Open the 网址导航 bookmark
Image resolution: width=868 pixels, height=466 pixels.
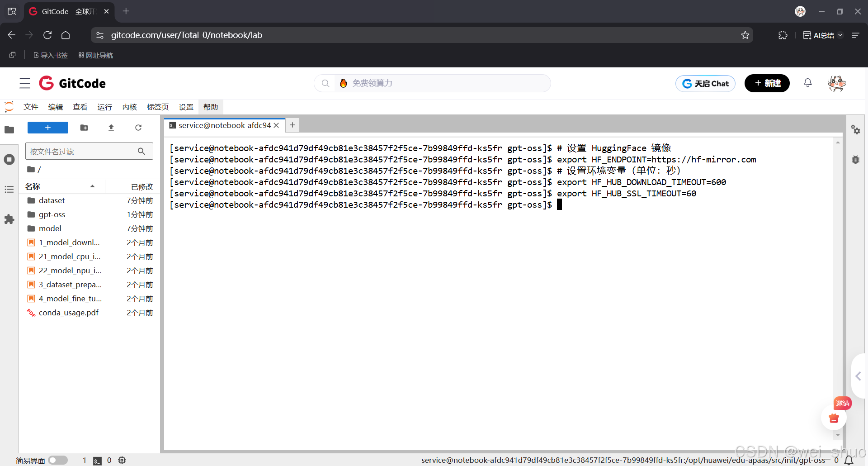click(x=95, y=55)
